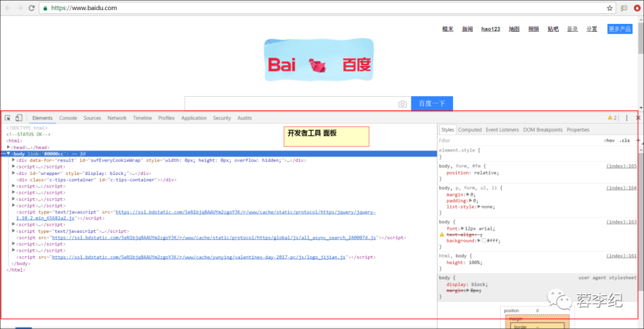644x329 pixels.
Task: Click the text-align warning triangle in Styles
Action: point(442,235)
